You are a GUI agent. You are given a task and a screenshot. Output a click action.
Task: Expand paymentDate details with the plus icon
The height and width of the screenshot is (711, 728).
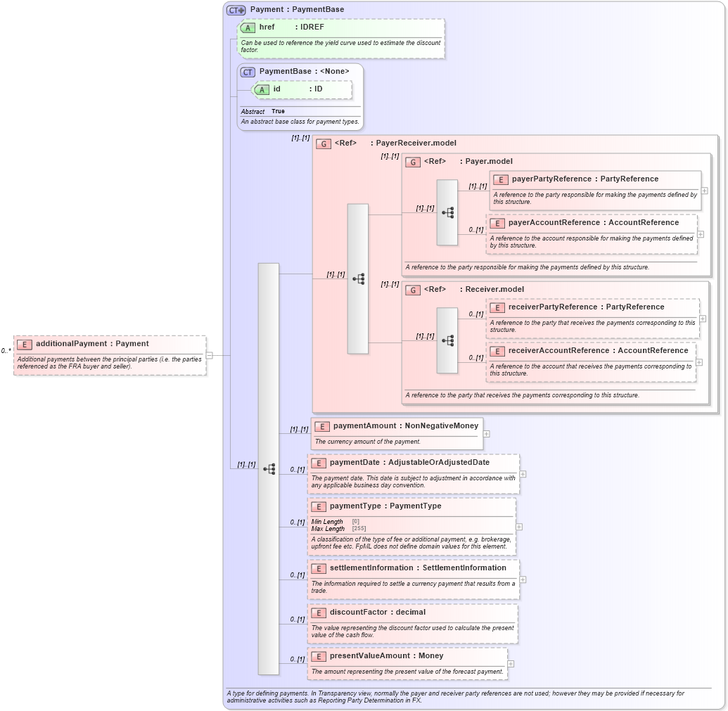(x=522, y=474)
